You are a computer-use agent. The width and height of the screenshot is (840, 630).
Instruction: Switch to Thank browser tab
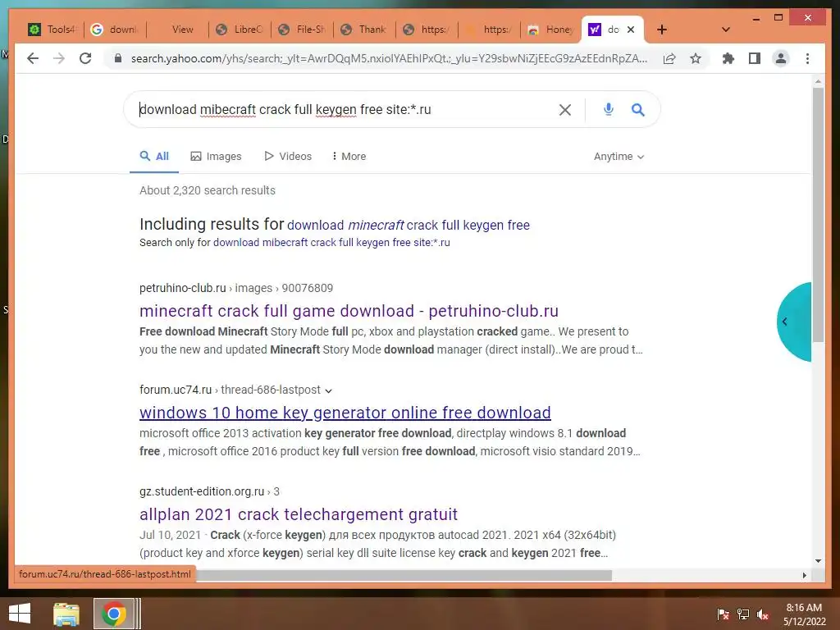click(x=363, y=30)
